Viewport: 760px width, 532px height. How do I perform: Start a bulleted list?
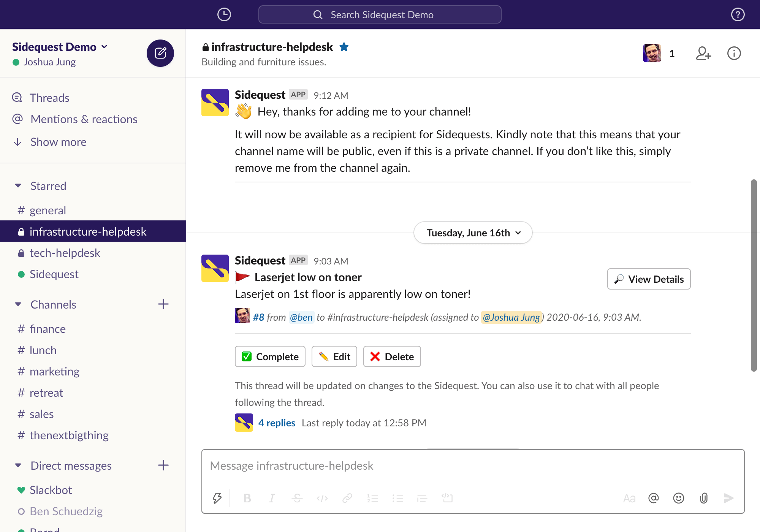[397, 498]
